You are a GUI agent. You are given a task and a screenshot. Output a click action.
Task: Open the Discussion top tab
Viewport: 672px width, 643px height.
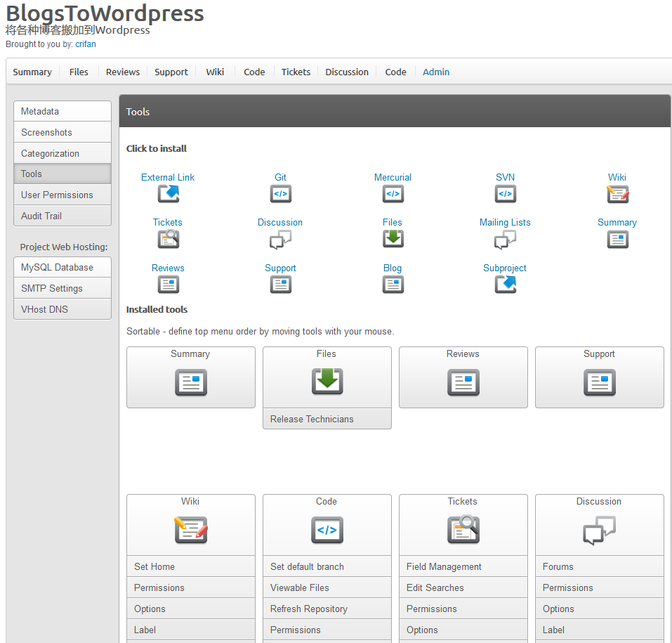(347, 72)
